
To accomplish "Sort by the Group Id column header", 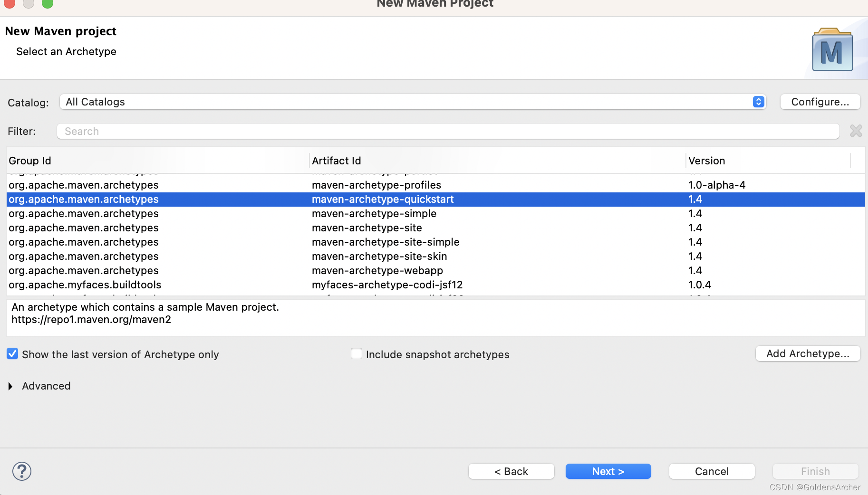I will click(157, 161).
